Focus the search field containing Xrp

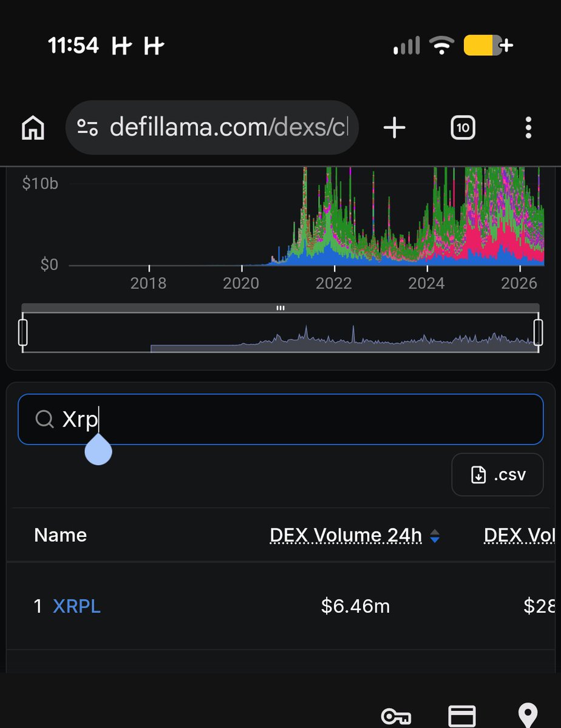coord(280,419)
